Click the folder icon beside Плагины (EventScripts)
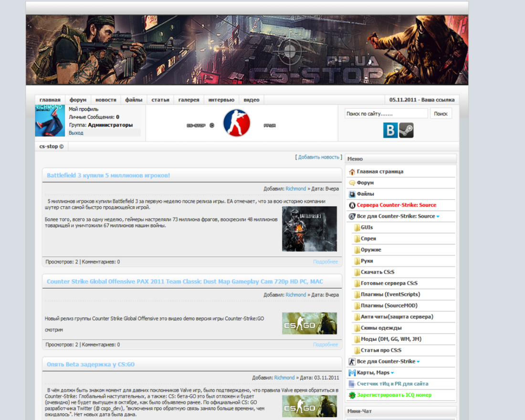This screenshot has height=420, width=525. pos(357,295)
